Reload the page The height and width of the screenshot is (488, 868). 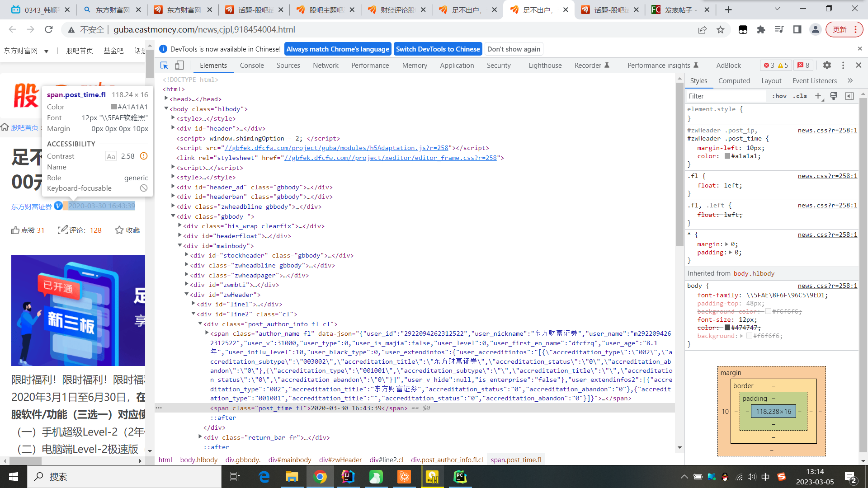tap(49, 29)
